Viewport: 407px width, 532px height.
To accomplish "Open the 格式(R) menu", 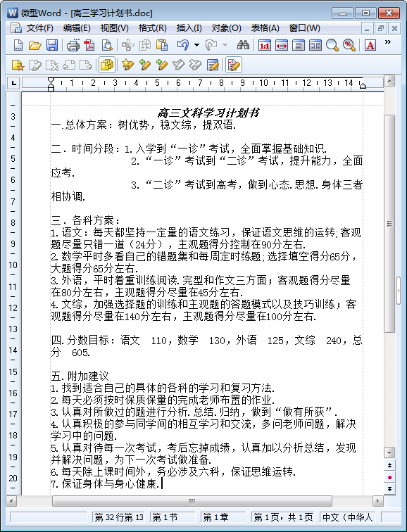I will 152,28.
